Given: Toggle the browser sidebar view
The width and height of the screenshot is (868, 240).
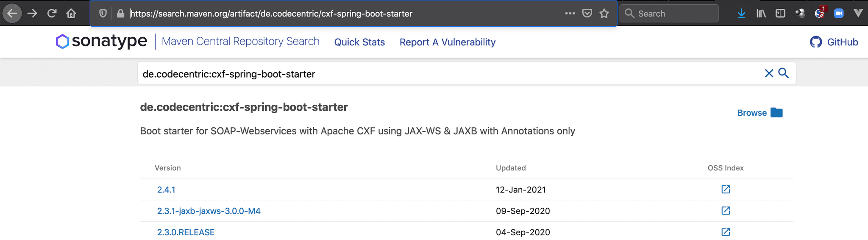Looking at the screenshot, I should (x=780, y=14).
